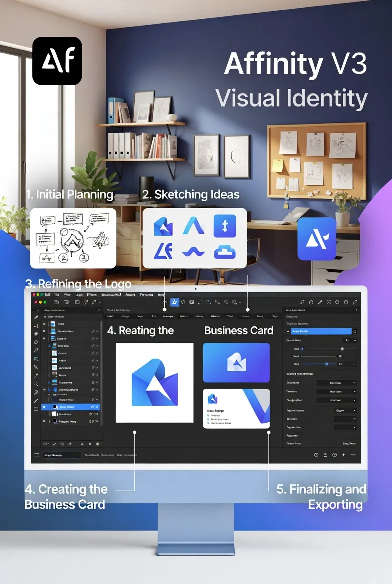Click the handle of the top slider in right panel
Image resolution: width=392 pixels, height=584 pixels.
pyautogui.click(x=342, y=349)
